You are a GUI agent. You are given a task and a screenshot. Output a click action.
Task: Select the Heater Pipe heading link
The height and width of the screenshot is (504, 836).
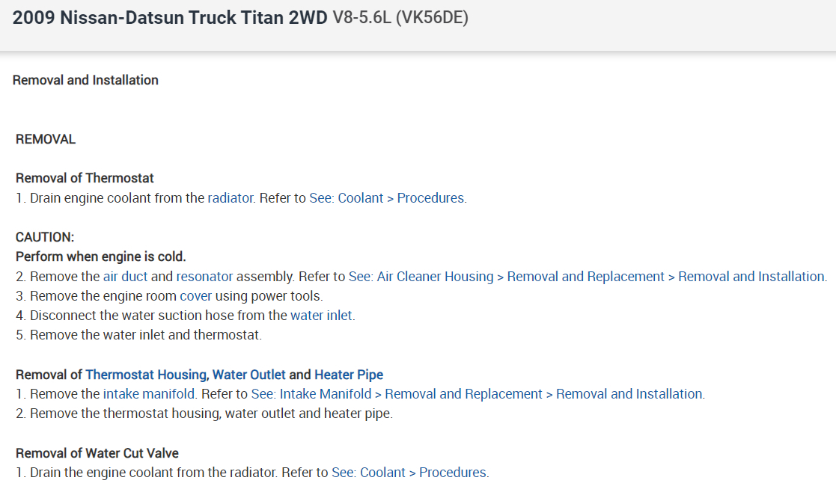tap(349, 375)
